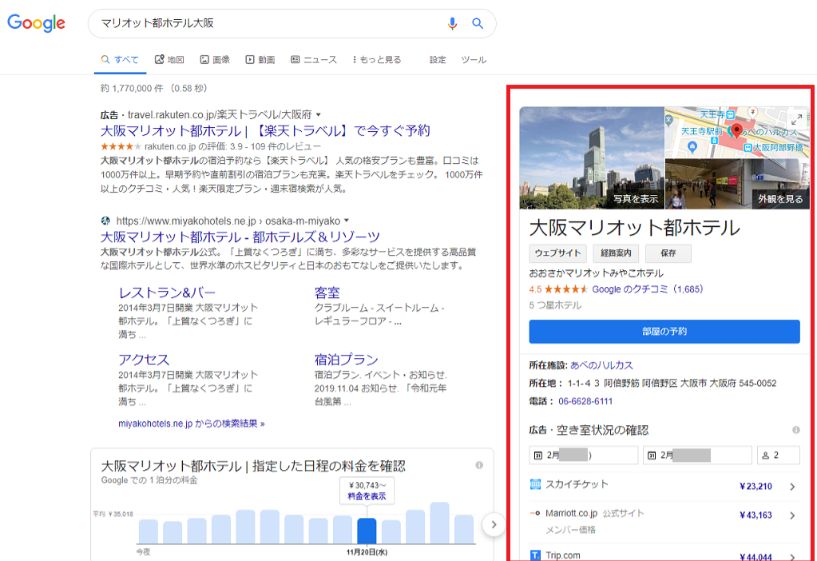This screenshot has height=561, width=817.
Task: Open Google のクチコミ reviews link
Action: tap(648, 289)
